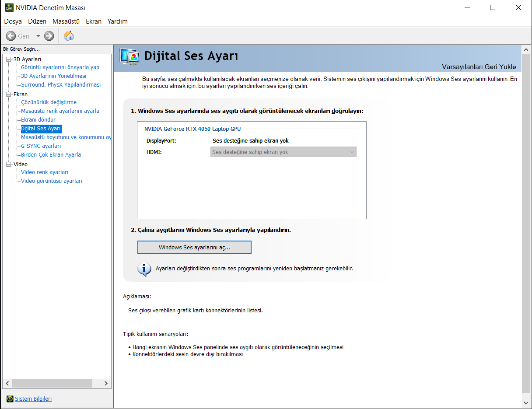Select Masaüstü renk ayarlarını ayarla

[x=60, y=111]
